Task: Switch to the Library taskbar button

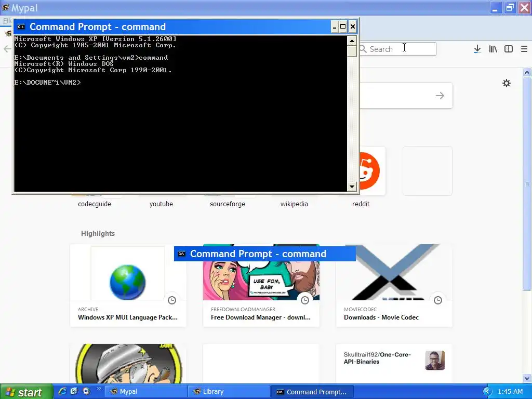Action: click(x=229, y=392)
